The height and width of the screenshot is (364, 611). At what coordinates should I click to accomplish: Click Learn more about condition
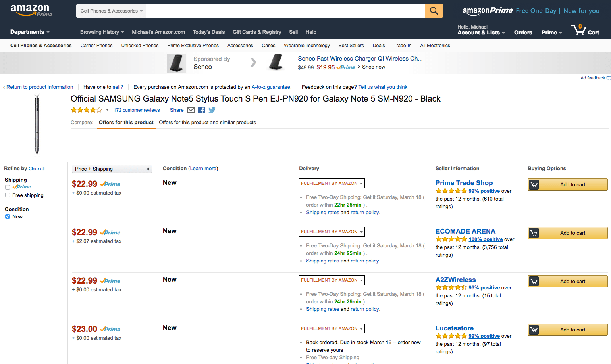pyautogui.click(x=203, y=169)
